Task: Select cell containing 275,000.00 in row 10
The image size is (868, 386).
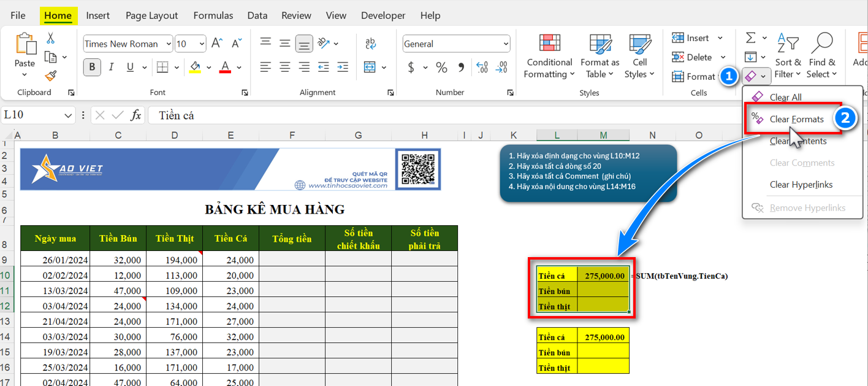Action: click(x=603, y=276)
